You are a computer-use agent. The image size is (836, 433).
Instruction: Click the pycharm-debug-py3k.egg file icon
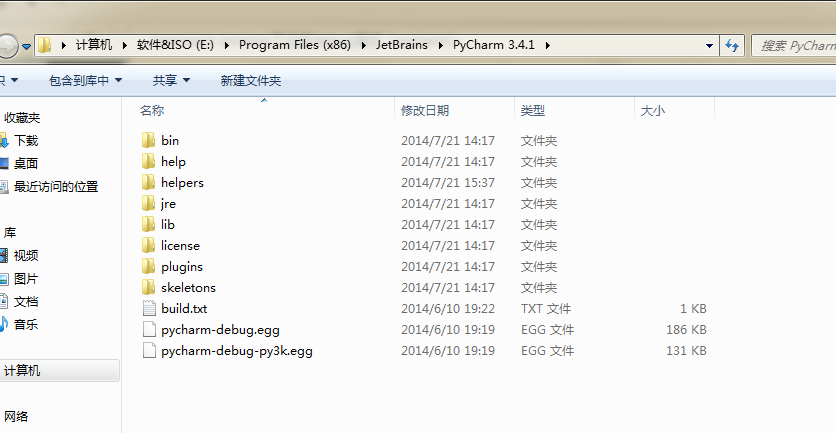(x=149, y=350)
